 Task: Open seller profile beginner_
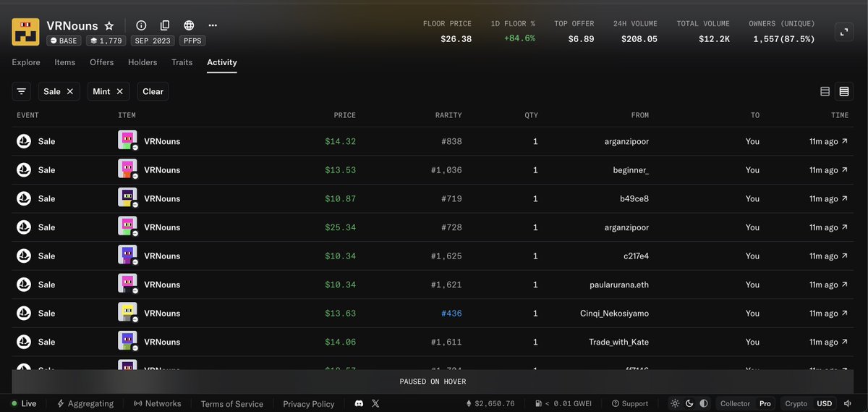click(631, 170)
